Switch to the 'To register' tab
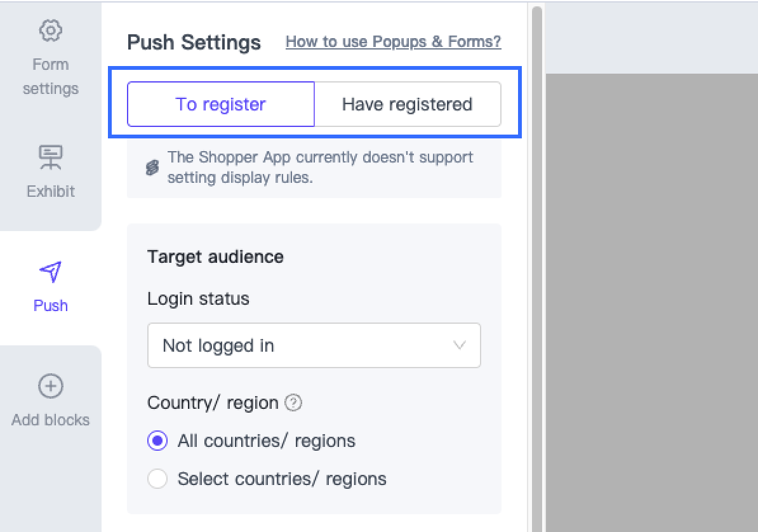This screenshot has height=532, width=758. 221,104
